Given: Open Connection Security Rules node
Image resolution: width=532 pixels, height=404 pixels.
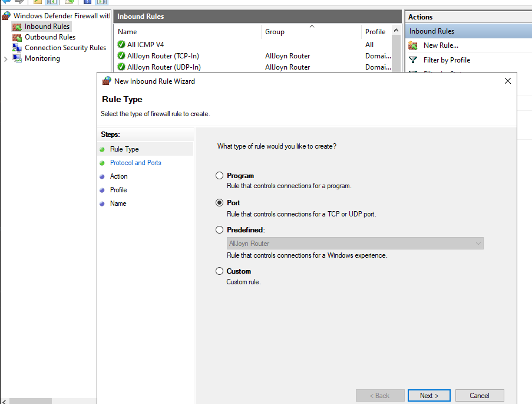Looking at the screenshot, I should point(65,48).
